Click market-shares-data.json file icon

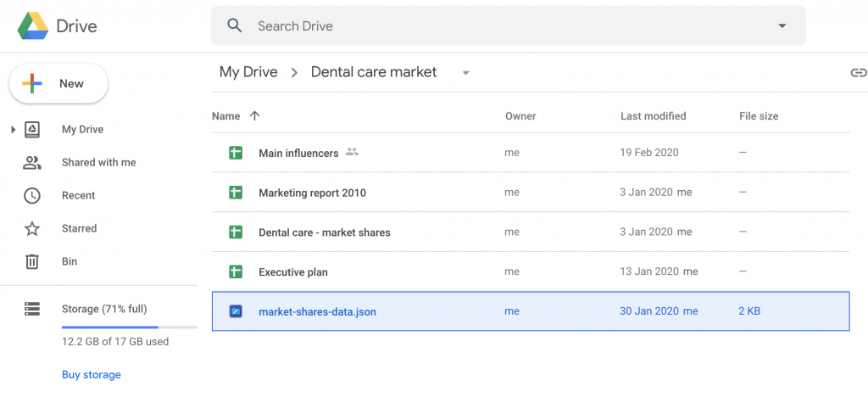tap(236, 311)
